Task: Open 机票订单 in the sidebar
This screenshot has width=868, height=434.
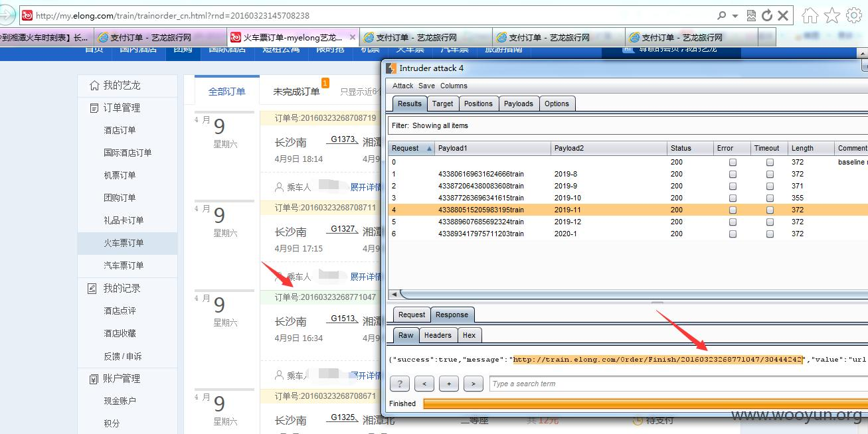Action: point(120,175)
